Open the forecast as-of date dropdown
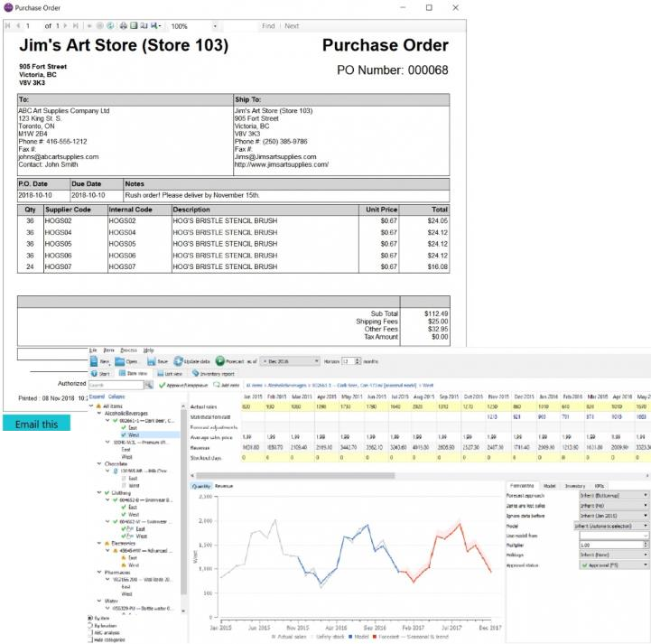The image size is (651, 644). [x=318, y=360]
